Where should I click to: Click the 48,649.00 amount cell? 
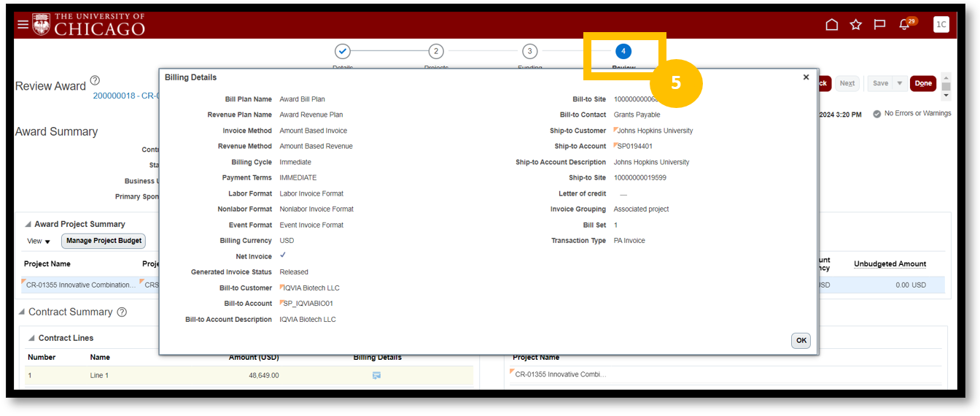263,375
